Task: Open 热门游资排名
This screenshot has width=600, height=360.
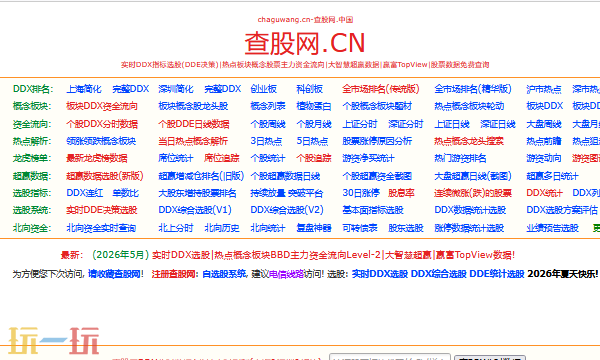Action: pos(460,158)
